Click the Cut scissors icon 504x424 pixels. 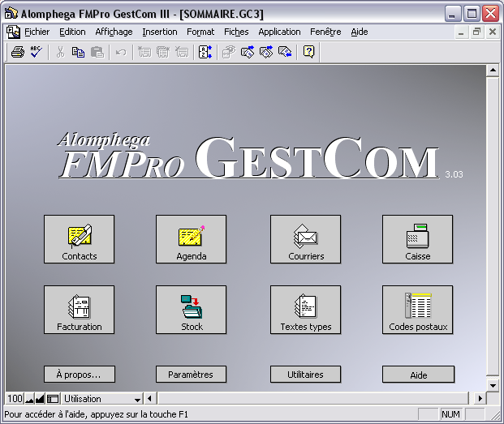click(x=60, y=52)
